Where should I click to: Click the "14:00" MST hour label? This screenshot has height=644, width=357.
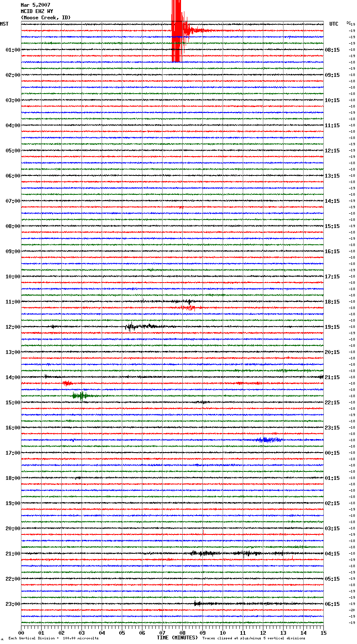tap(13, 377)
